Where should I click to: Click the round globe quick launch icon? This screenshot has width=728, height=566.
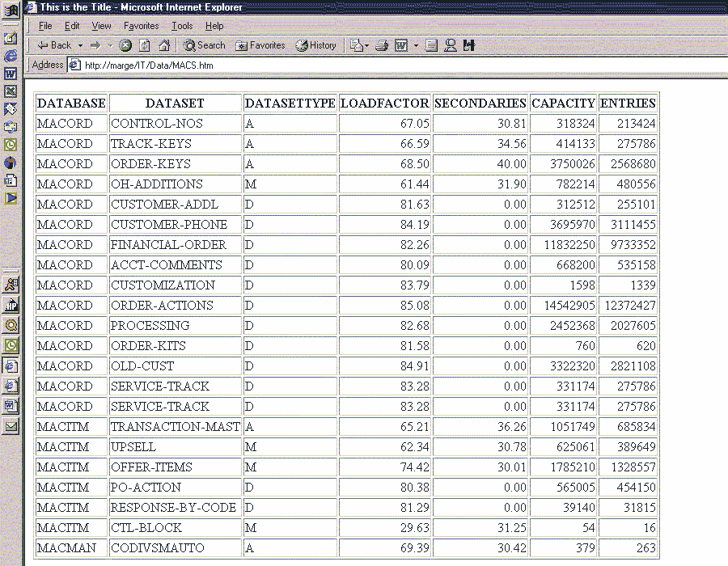pyautogui.click(x=11, y=163)
